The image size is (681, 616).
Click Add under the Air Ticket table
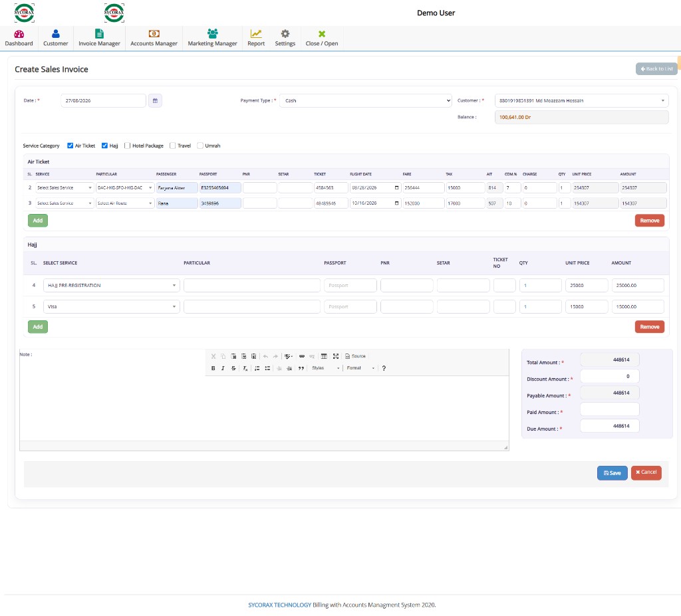pyautogui.click(x=38, y=221)
